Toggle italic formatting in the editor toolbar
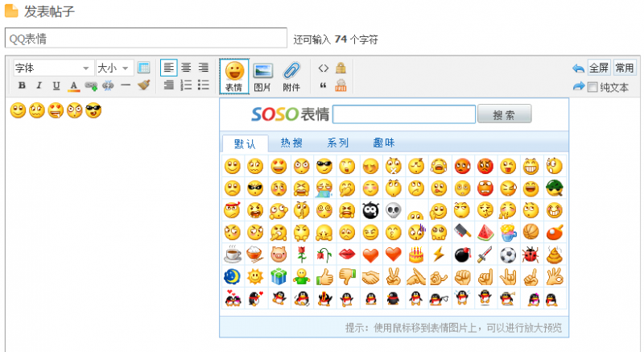Screen dimensions: 644x352 pyautogui.click(x=39, y=85)
